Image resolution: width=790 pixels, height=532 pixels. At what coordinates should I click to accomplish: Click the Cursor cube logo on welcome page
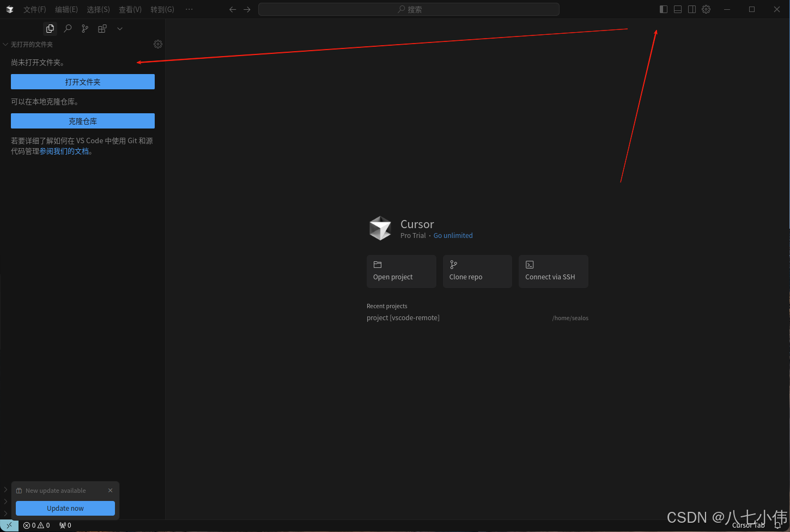(x=380, y=228)
